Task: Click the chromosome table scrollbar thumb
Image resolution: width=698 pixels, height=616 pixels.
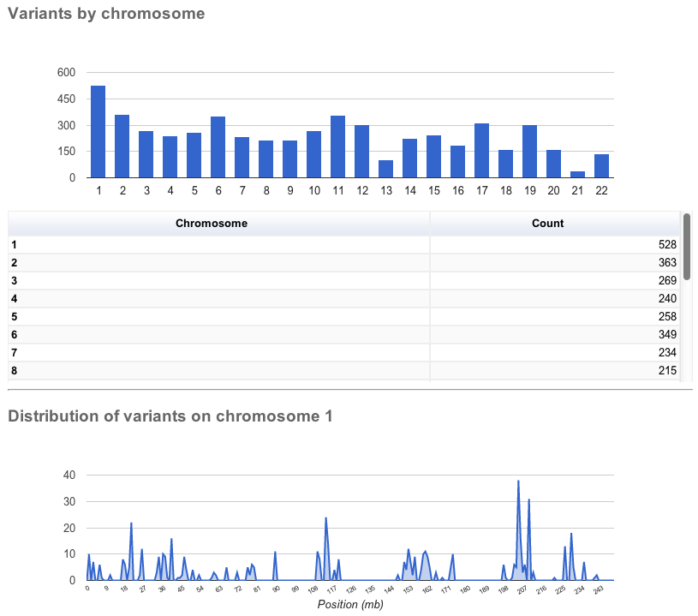Action: pos(687,247)
